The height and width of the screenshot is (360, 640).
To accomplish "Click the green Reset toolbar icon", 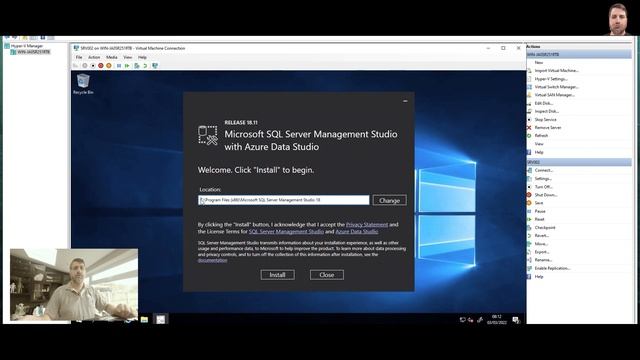I will pos(127,65).
